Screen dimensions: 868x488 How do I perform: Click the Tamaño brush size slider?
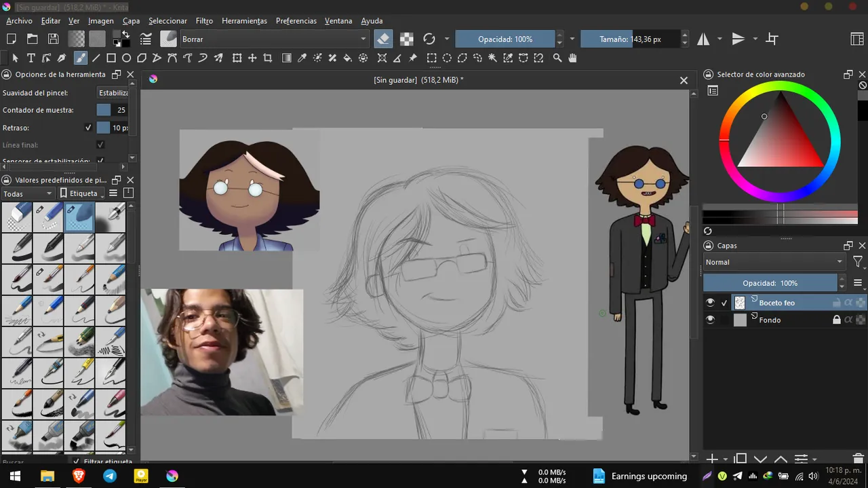[630, 39]
